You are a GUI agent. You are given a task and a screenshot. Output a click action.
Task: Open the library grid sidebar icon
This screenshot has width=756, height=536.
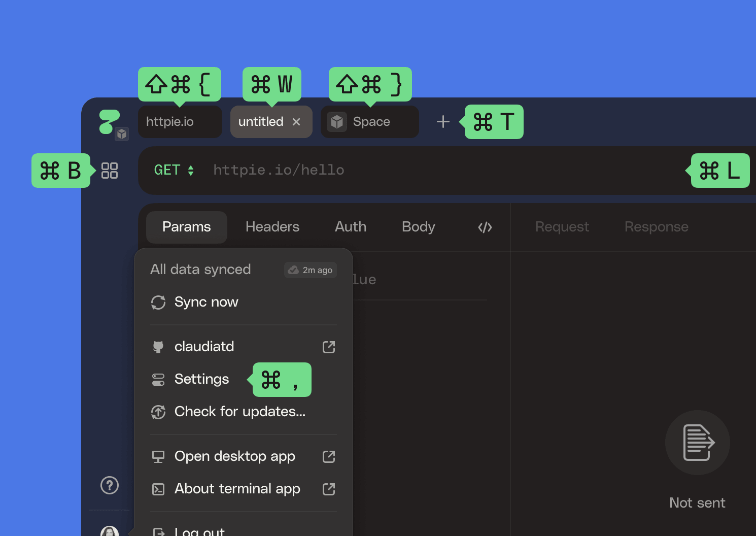[x=110, y=171]
